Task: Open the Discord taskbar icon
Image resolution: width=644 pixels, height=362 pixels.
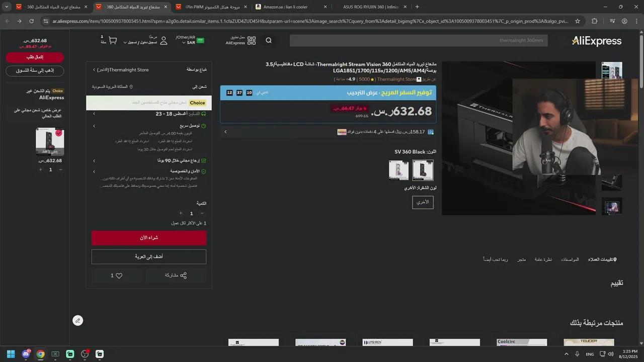Action: pos(26,354)
